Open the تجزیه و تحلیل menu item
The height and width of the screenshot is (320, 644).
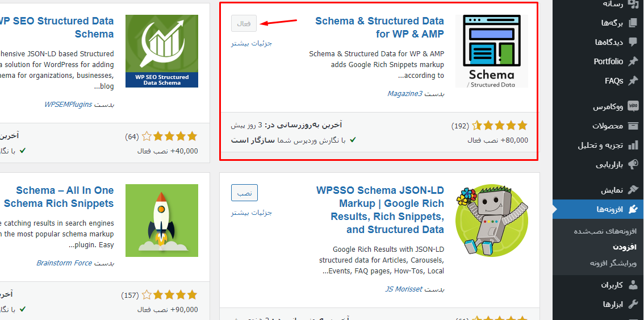[598, 145]
